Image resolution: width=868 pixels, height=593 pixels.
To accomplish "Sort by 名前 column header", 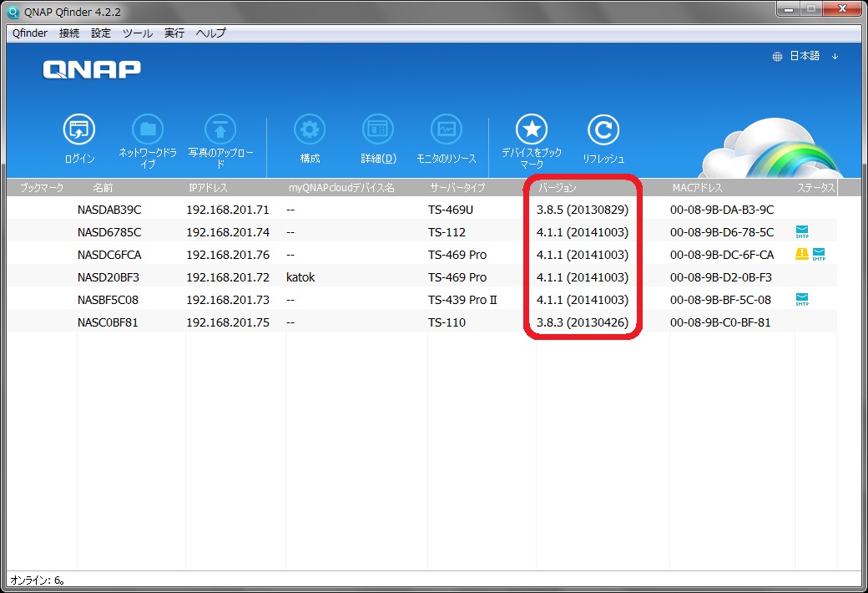I will 103,188.
